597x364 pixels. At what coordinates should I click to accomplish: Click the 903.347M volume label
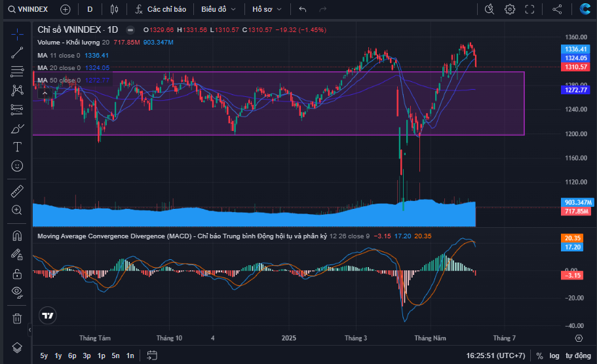click(577, 202)
